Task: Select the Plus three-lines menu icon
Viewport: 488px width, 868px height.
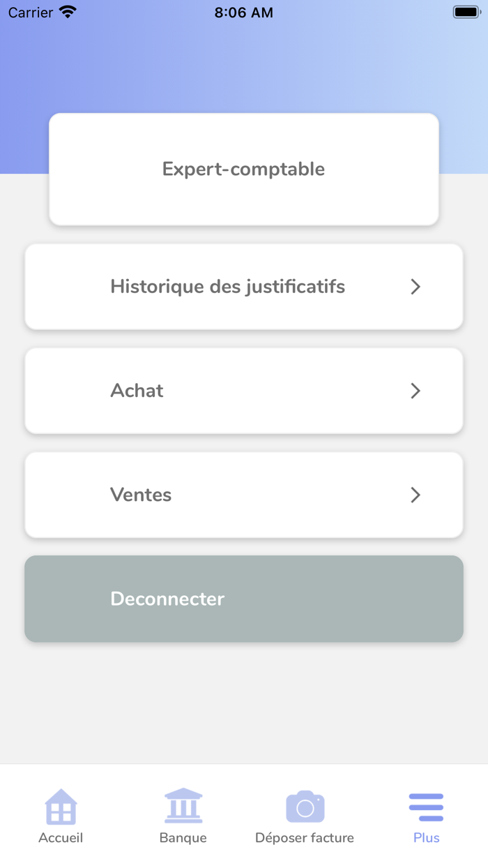Action: point(426,807)
